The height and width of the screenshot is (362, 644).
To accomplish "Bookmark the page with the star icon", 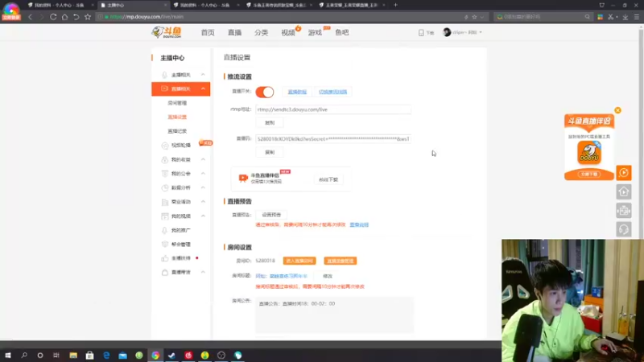I will pyautogui.click(x=88, y=17).
